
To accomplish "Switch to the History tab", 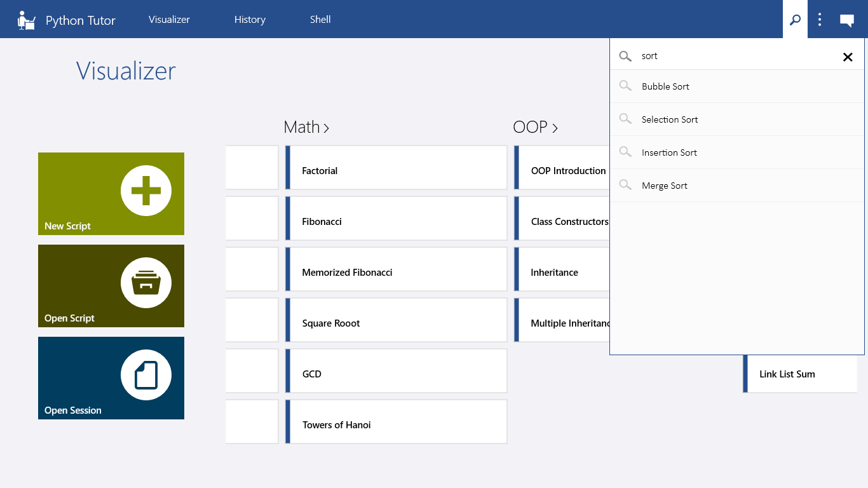I will click(250, 20).
